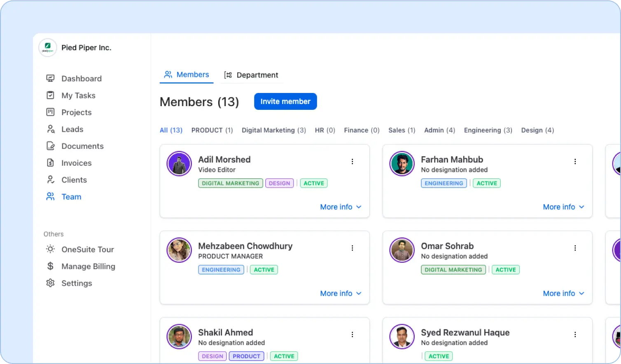
Task: Click the My Tasks checklist icon
Action: point(50,95)
